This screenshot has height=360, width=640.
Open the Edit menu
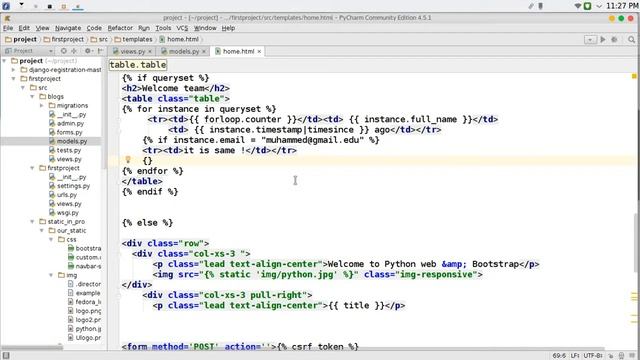(24, 28)
